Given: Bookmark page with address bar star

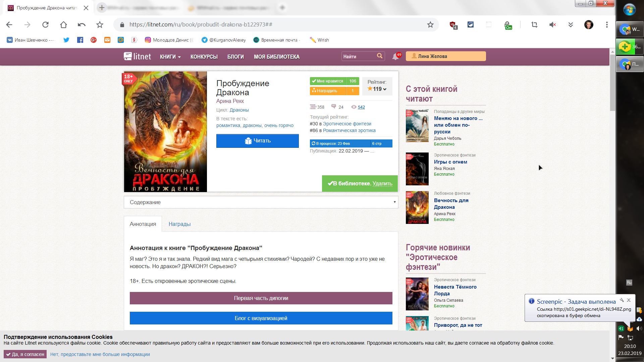Looking at the screenshot, I should tap(430, 24).
